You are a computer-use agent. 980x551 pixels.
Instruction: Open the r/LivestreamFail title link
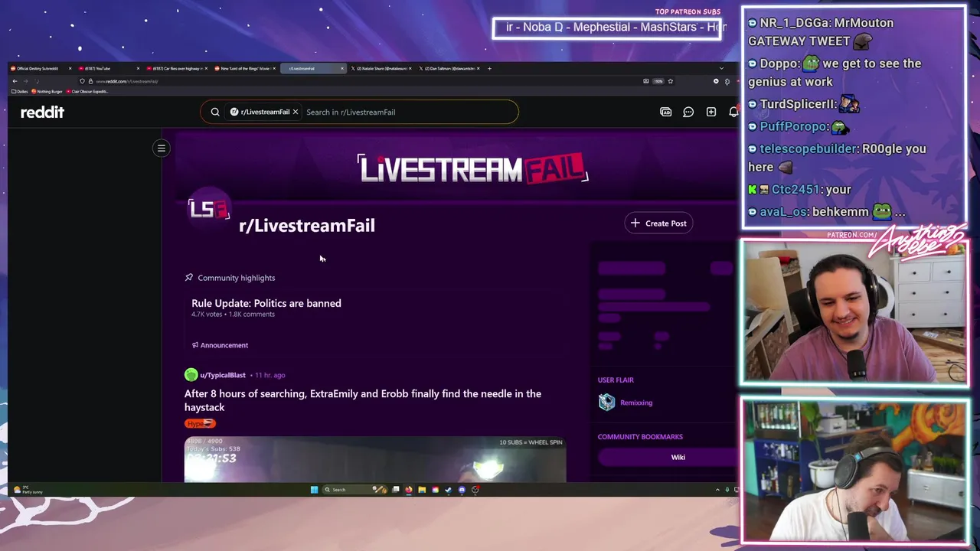tap(307, 225)
